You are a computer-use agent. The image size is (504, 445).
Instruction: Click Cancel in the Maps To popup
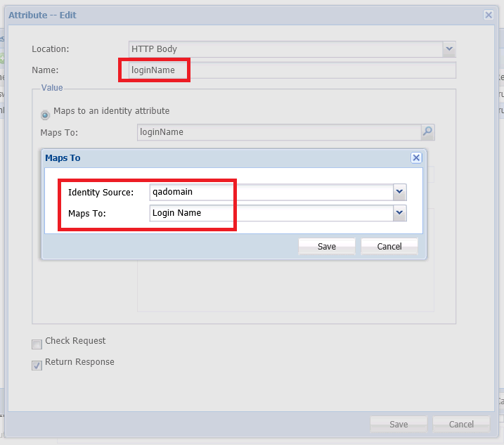(389, 247)
